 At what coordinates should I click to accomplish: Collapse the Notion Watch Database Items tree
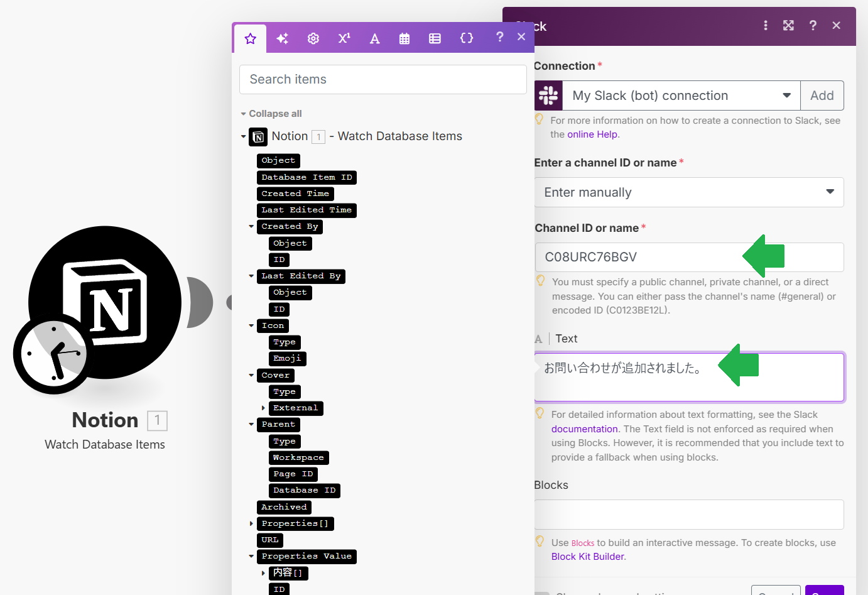[x=244, y=136]
